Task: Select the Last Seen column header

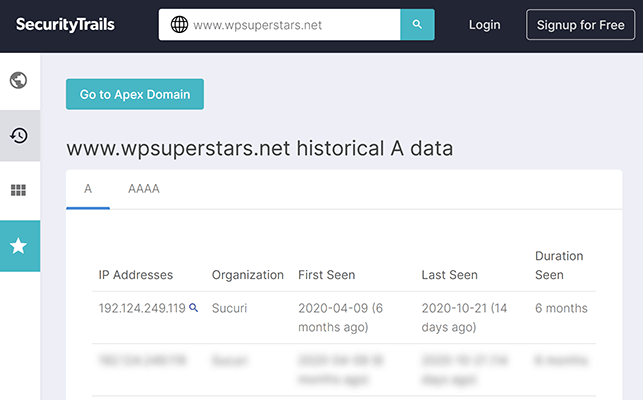Action: pyautogui.click(x=449, y=275)
